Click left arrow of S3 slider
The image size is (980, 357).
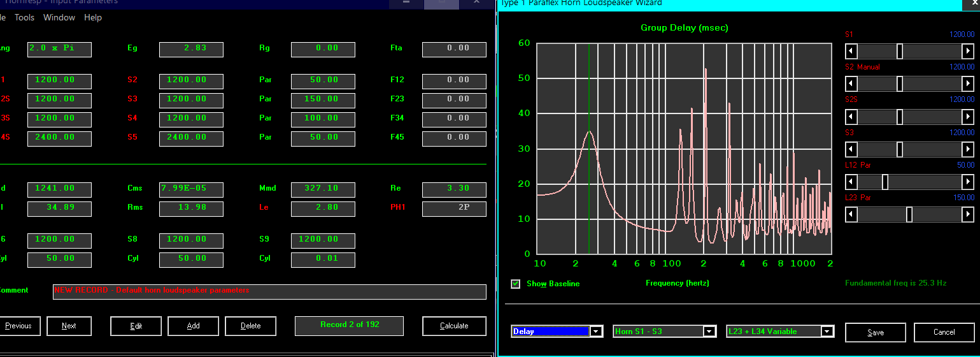pyautogui.click(x=851, y=149)
